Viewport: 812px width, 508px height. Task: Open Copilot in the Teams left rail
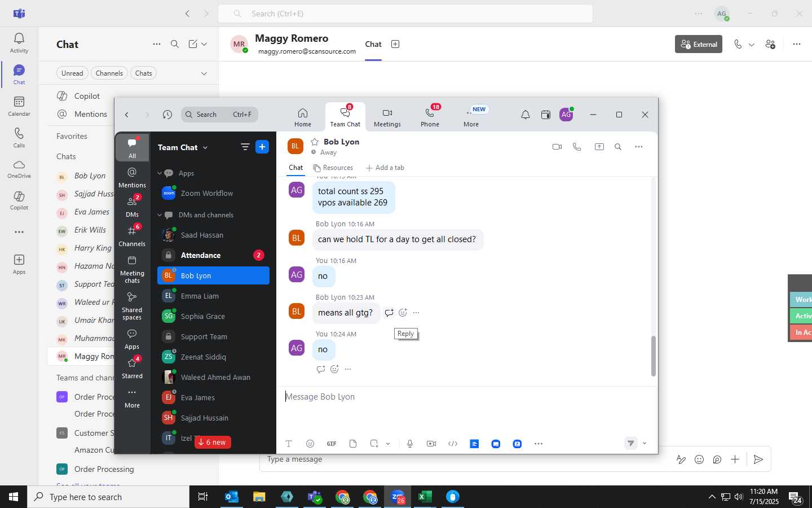pos(19,200)
